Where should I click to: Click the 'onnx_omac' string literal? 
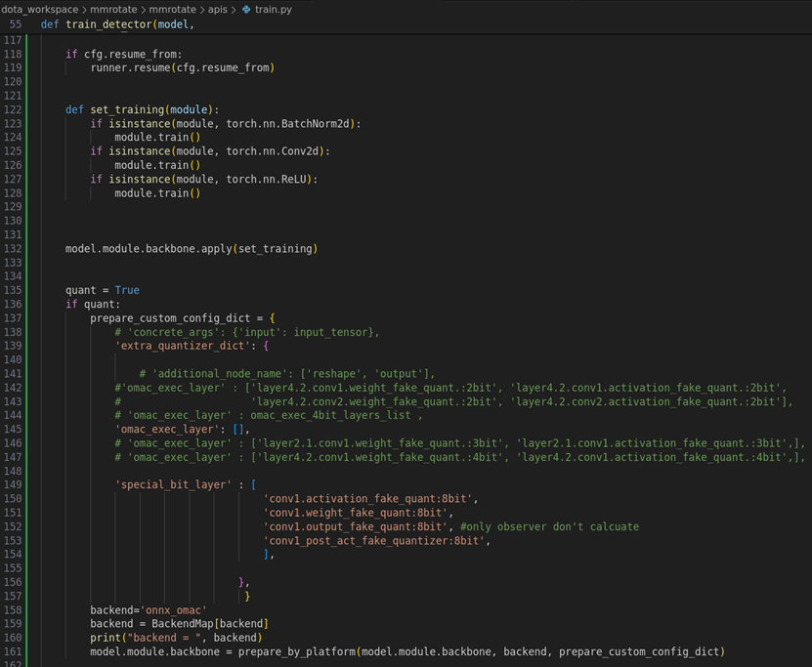(174, 610)
